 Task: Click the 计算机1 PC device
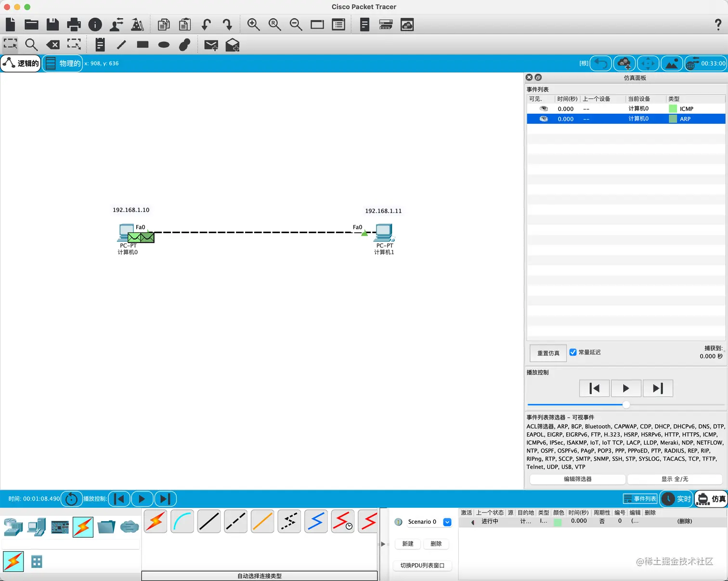click(x=384, y=233)
